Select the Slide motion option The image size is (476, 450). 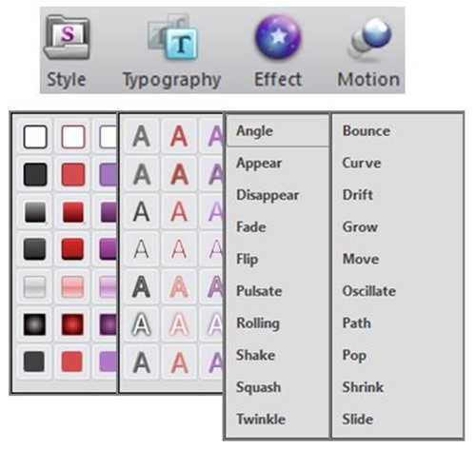pyautogui.click(x=358, y=419)
